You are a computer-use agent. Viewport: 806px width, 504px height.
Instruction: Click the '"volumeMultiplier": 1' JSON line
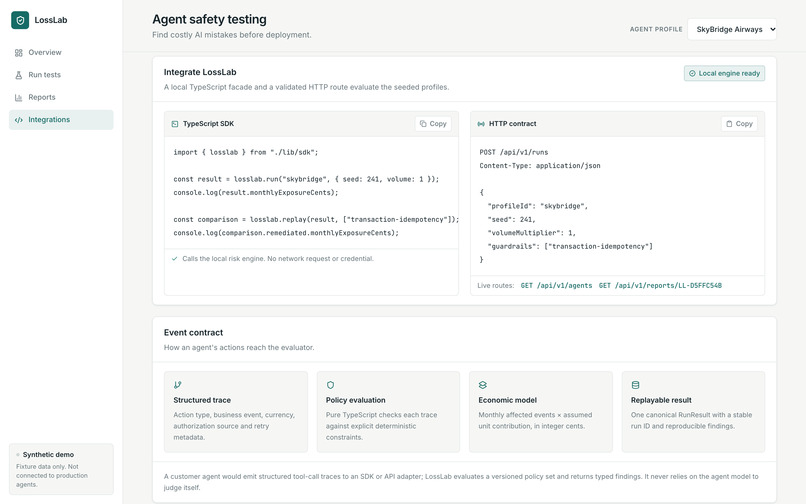coord(532,233)
